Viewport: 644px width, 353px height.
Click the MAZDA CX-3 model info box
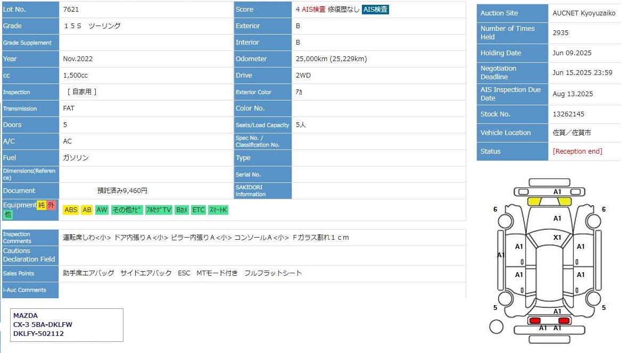point(67,325)
